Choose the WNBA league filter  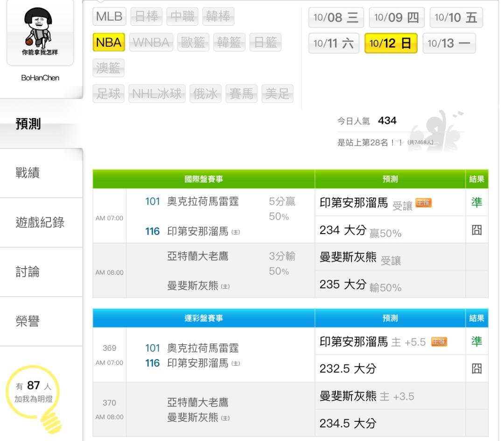153,43
